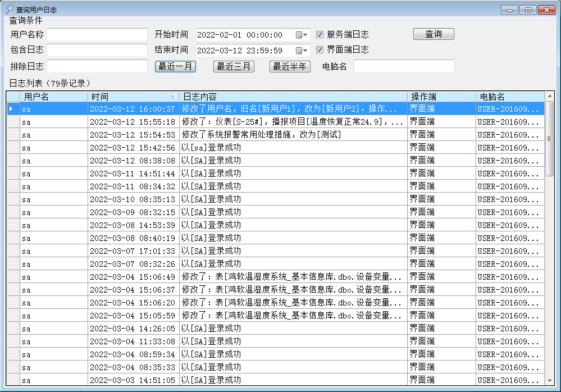Sort by the 时间 column header
The height and width of the screenshot is (392, 561).
pyautogui.click(x=134, y=97)
